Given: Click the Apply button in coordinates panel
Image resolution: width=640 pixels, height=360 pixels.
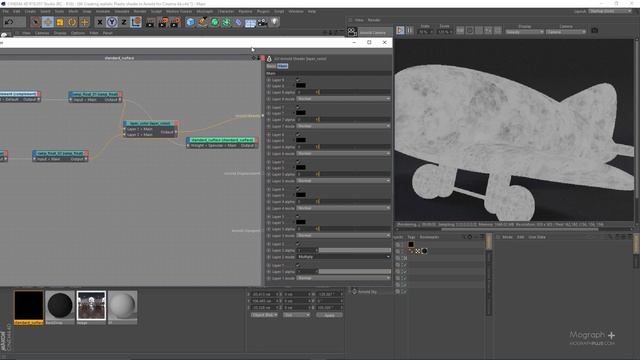Looking at the screenshot, I should (x=329, y=315).
